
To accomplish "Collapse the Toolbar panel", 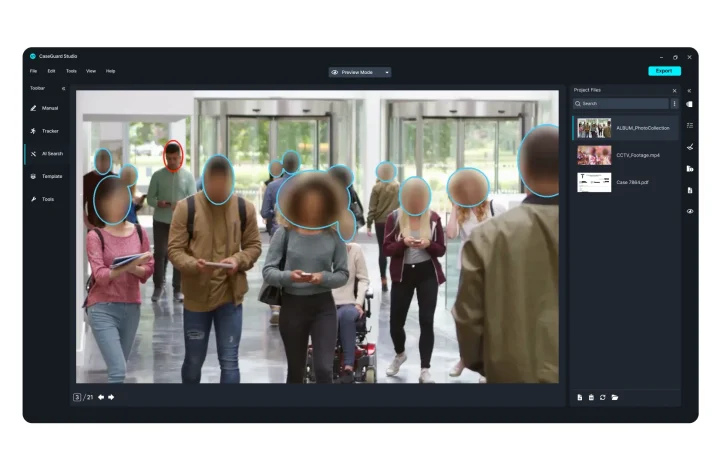I will click(63, 88).
